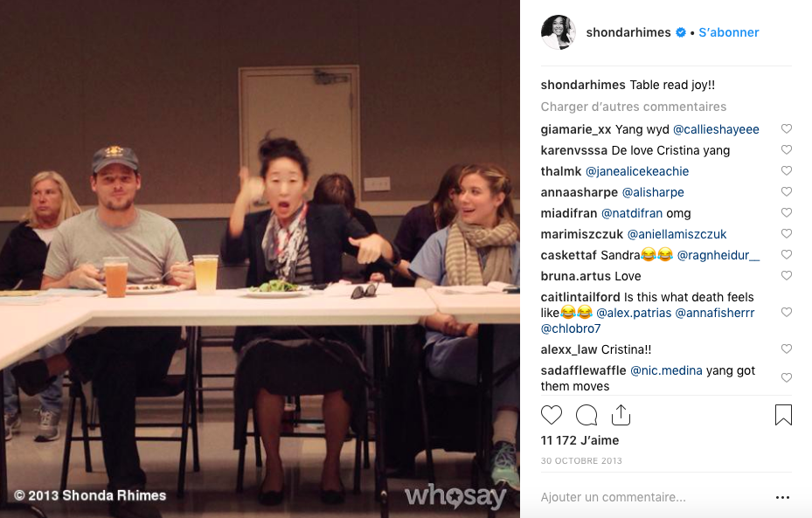Like karenvsssa's Cristina yang comment

click(786, 149)
